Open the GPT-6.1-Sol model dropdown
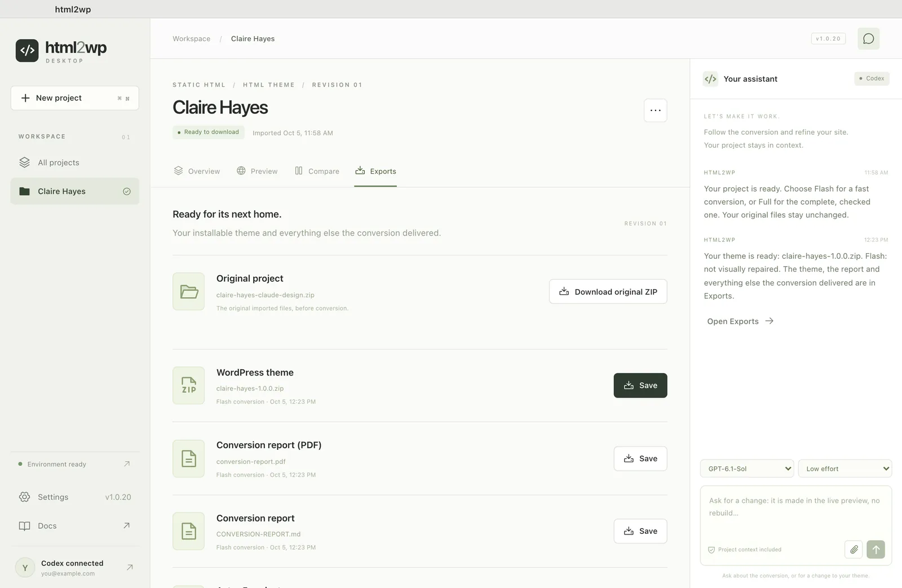Screen dimensions: 902x588 pyautogui.click(x=747, y=468)
